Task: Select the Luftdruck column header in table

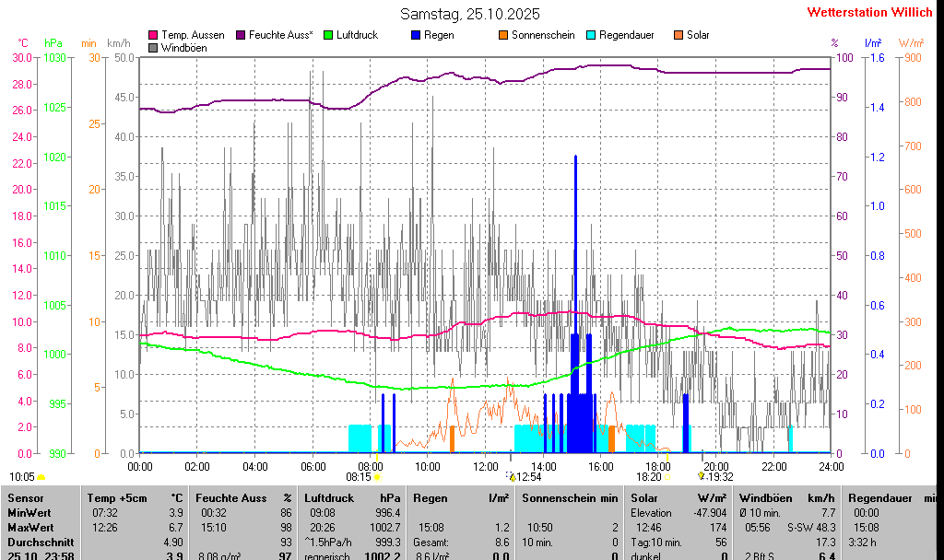Action: (x=329, y=498)
